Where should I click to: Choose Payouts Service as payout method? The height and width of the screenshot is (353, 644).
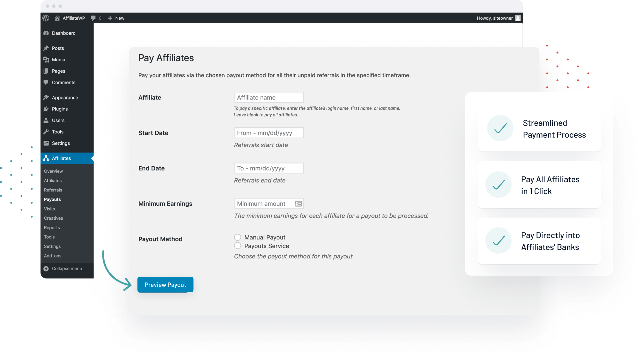(x=237, y=246)
